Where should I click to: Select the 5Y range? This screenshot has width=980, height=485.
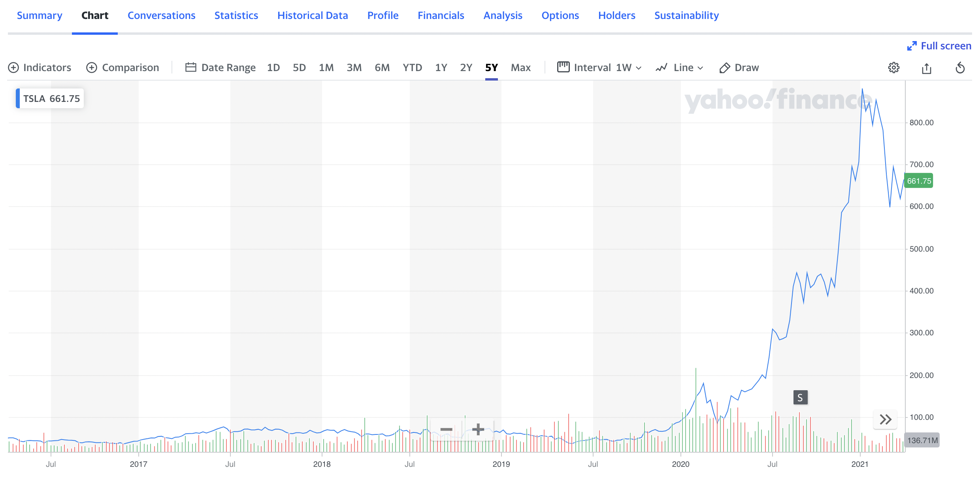492,68
